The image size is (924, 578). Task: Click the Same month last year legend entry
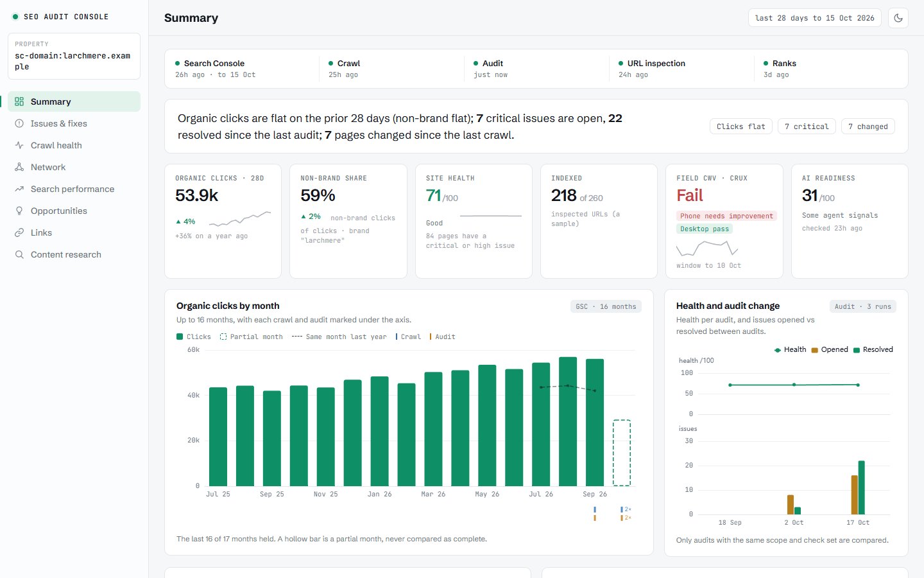coord(339,337)
